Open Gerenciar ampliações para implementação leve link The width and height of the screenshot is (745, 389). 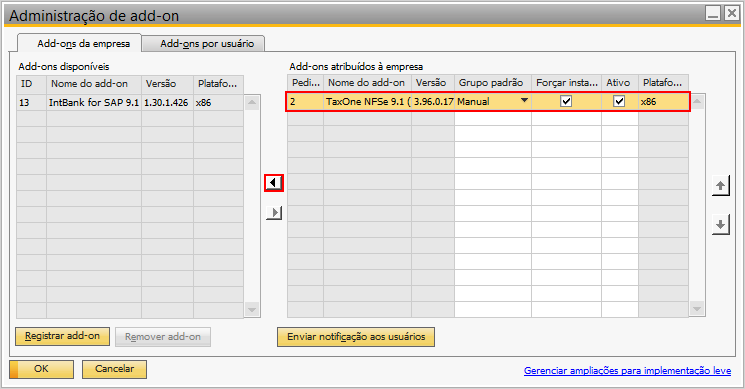(627, 370)
